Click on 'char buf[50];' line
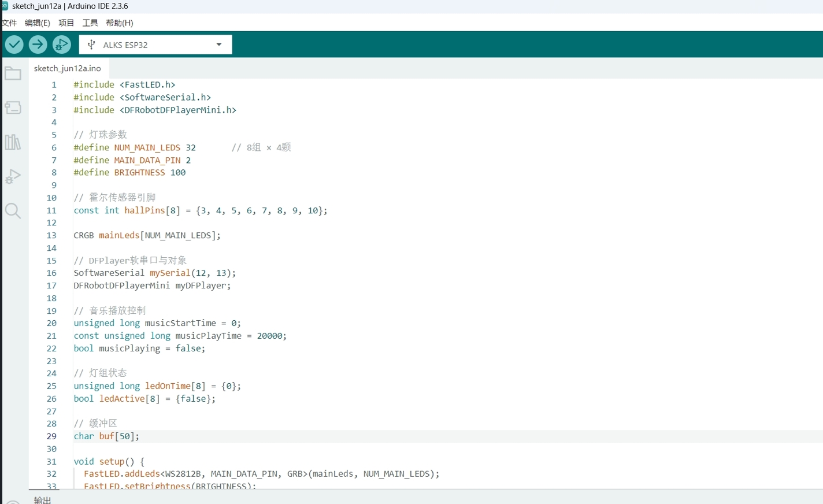Image resolution: width=823 pixels, height=504 pixels. pos(106,436)
